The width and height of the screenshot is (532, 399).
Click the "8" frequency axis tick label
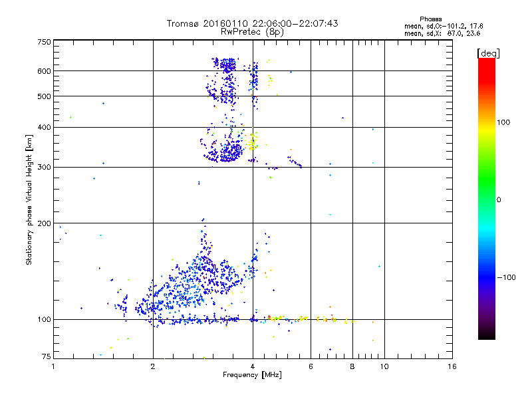click(x=352, y=366)
